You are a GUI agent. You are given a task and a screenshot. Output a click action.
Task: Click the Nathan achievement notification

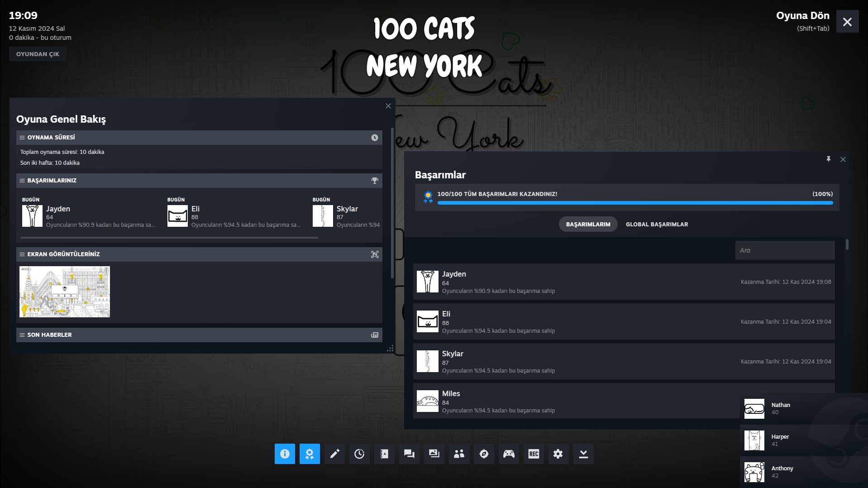pyautogui.click(x=804, y=409)
